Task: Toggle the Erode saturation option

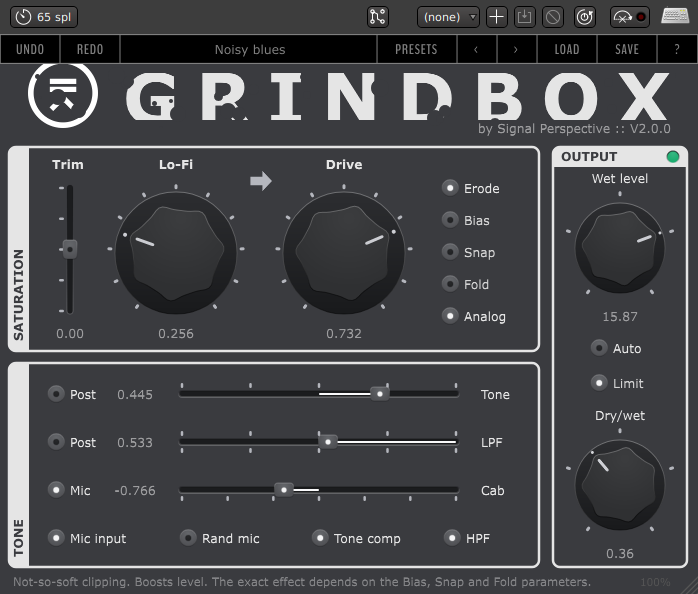Action: (x=451, y=188)
